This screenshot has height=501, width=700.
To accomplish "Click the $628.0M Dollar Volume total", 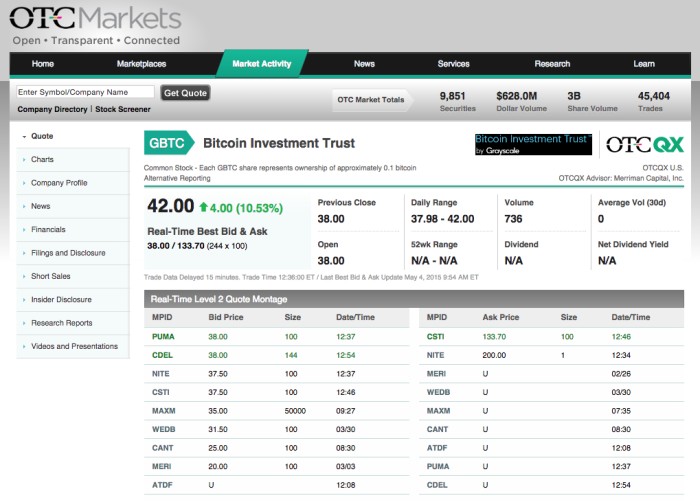I will point(521,101).
